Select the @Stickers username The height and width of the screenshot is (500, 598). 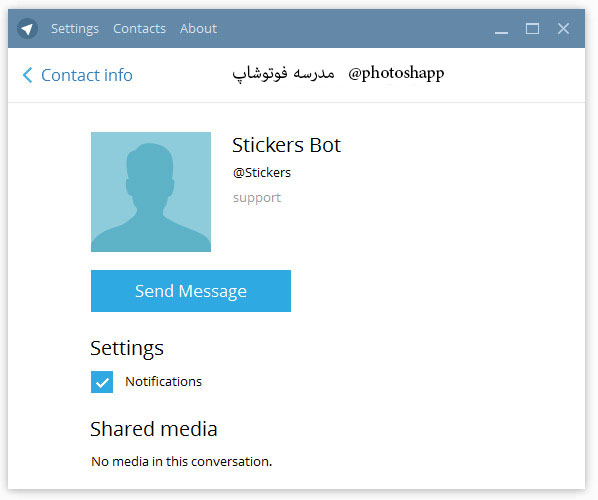262,173
